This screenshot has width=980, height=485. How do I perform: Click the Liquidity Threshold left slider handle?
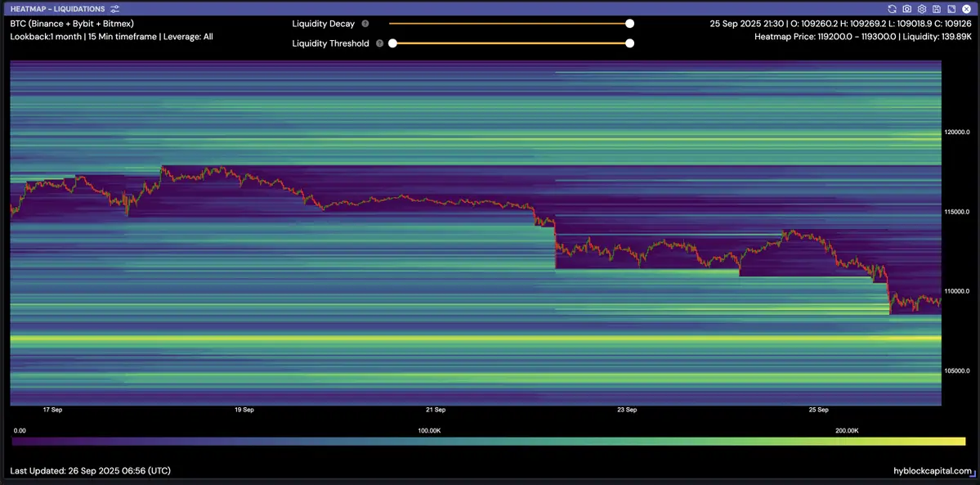pyautogui.click(x=393, y=43)
